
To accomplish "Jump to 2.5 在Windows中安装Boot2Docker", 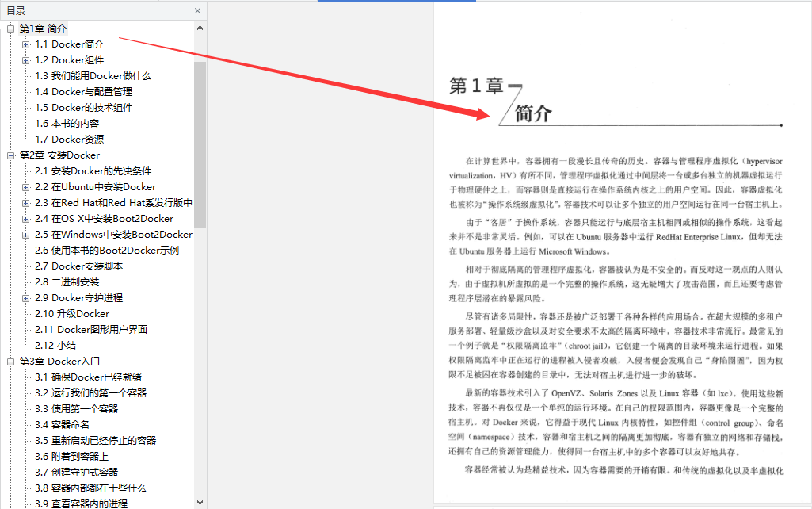I will 113,235.
